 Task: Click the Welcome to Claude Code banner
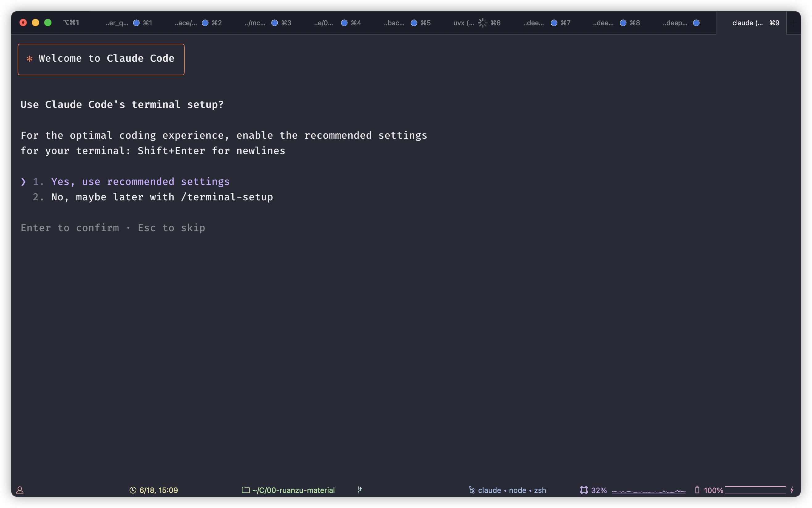[101, 59]
